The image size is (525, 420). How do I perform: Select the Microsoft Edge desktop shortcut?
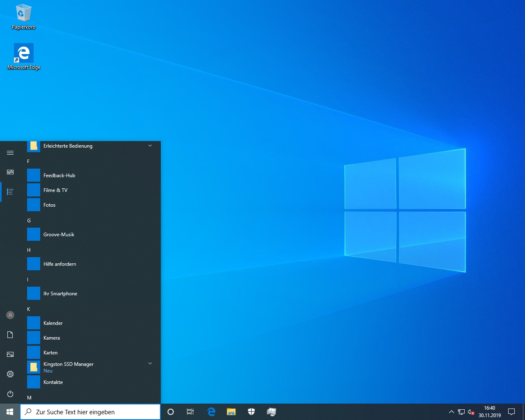click(x=24, y=57)
